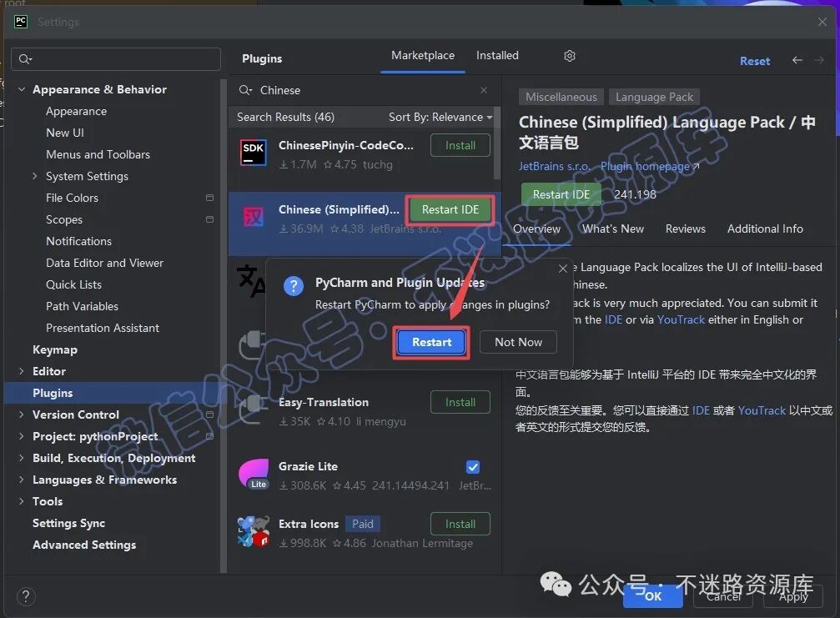Viewport: 840px width, 618px height.
Task: Click Restart IDE in plugin details
Action: tap(561, 194)
